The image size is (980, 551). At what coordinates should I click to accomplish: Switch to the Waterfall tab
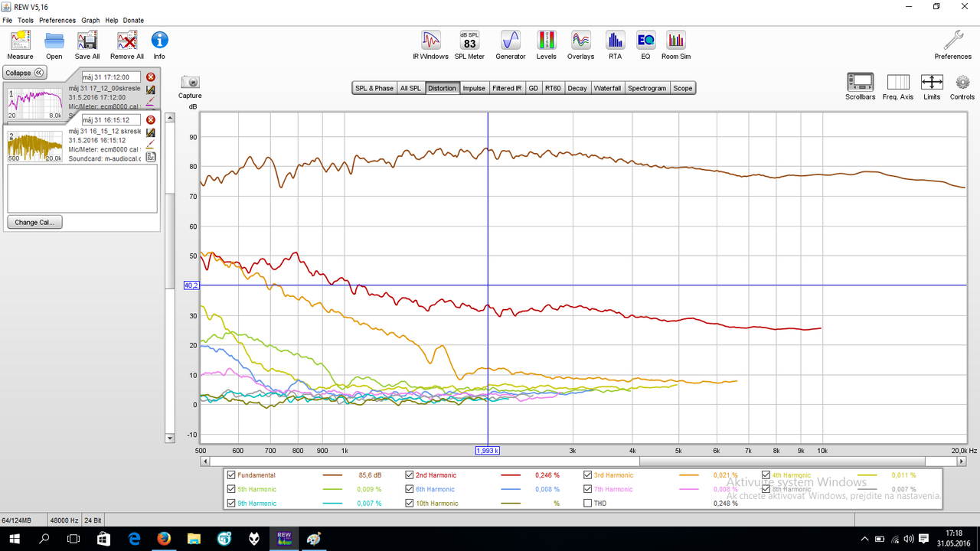[x=607, y=88]
